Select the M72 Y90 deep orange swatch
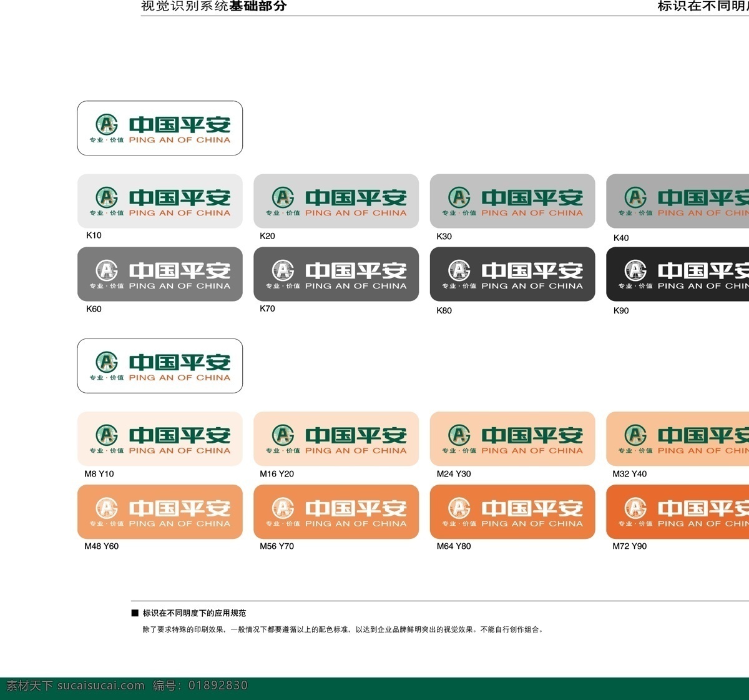749x700 pixels. [678, 512]
